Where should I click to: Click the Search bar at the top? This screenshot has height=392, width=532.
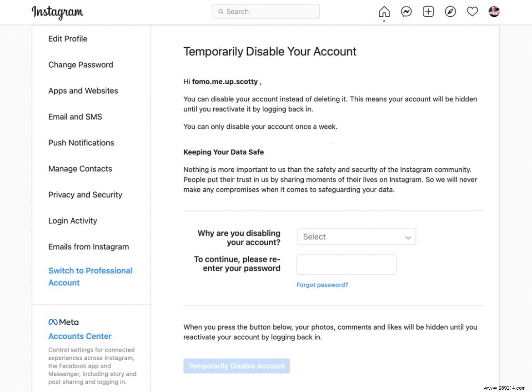(266, 11)
